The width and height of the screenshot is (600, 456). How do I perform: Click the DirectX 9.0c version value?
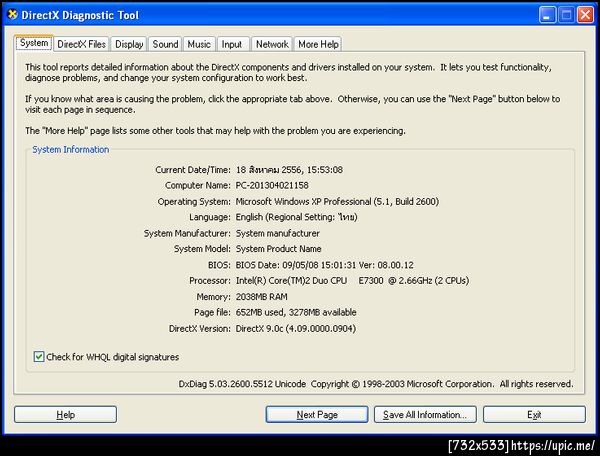(x=296, y=328)
